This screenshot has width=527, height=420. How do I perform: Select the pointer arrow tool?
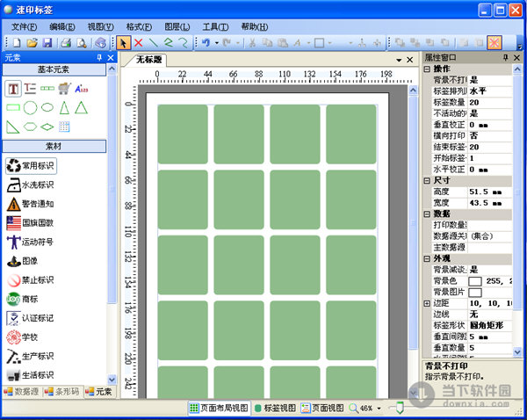click(x=124, y=42)
